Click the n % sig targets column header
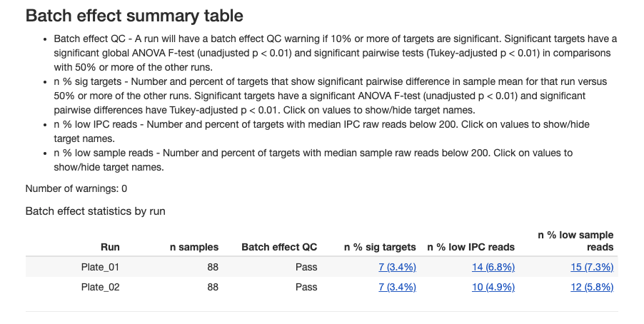 380,247
